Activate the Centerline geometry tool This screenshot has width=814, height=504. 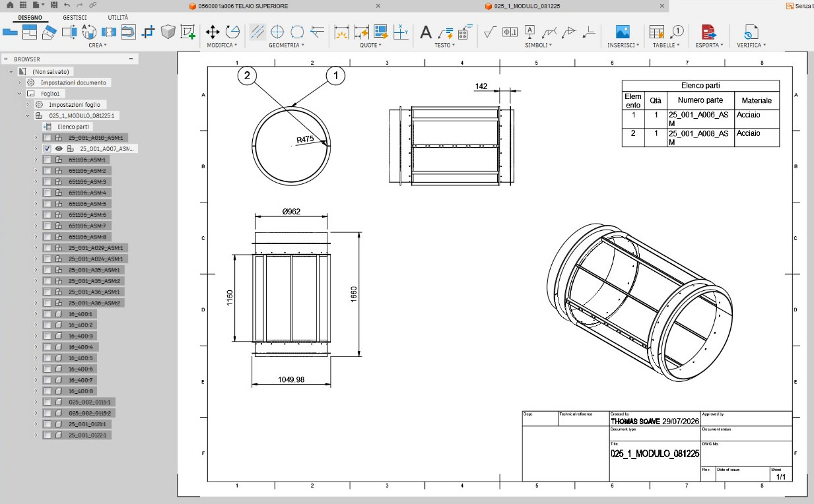click(x=257, y=32)
